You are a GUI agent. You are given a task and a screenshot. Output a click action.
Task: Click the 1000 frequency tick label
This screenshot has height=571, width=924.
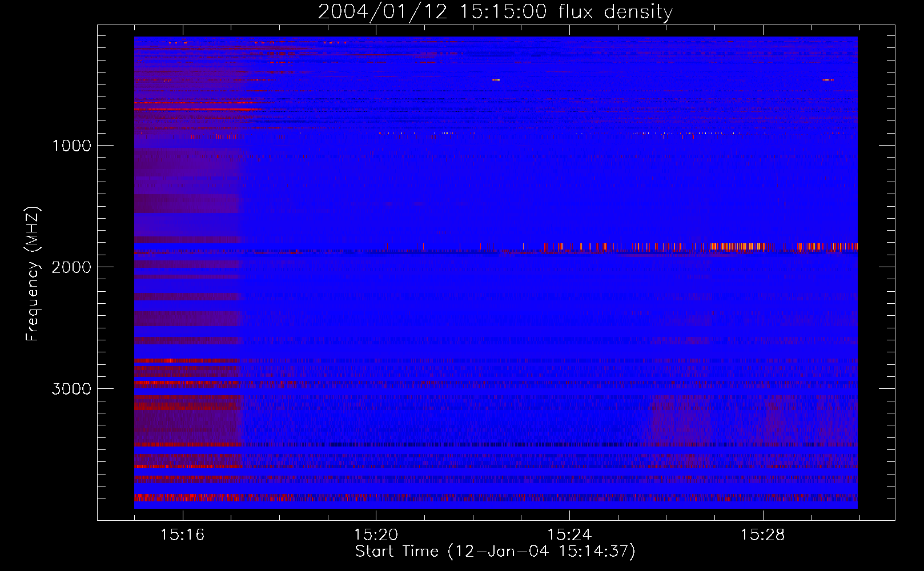click(71, 146)
